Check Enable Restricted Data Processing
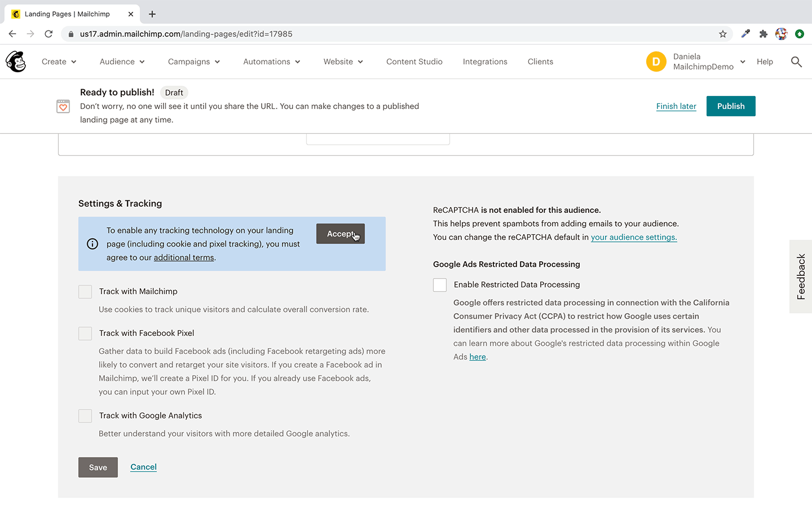 [x=440, y=285]
